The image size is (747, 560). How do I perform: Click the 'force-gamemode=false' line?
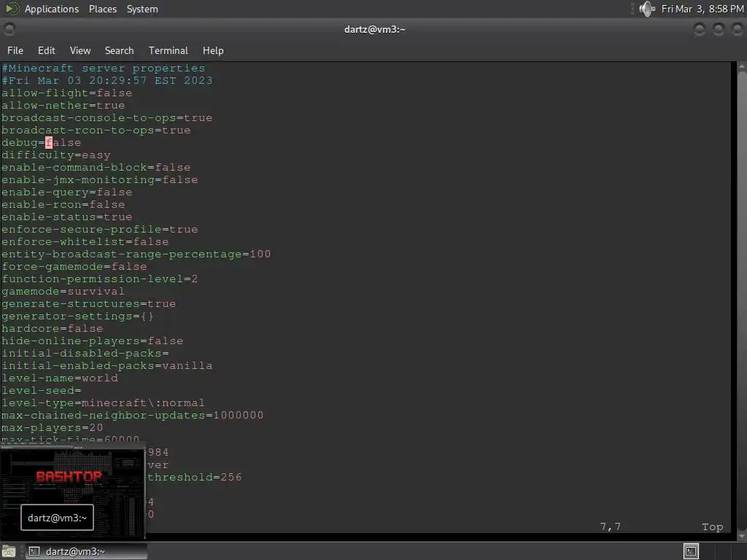(x=74, y=266)
